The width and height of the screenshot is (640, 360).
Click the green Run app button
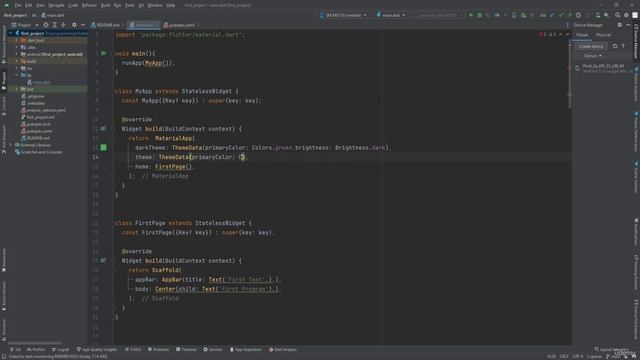point(471,15)
